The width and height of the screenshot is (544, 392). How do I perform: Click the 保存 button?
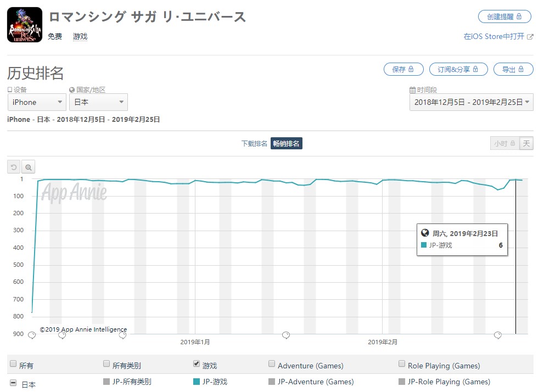pyautogui.click(x=403, y=69)
